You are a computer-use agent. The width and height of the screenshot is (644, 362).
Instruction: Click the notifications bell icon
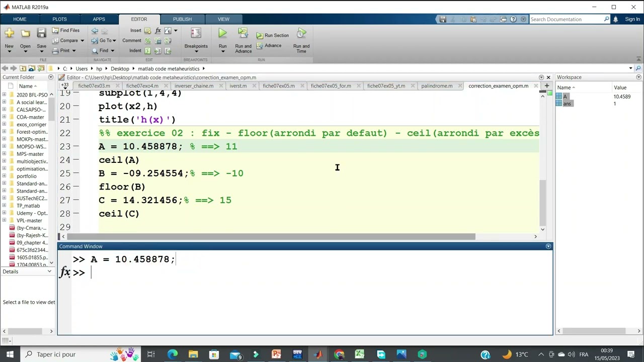click(615, 19)
